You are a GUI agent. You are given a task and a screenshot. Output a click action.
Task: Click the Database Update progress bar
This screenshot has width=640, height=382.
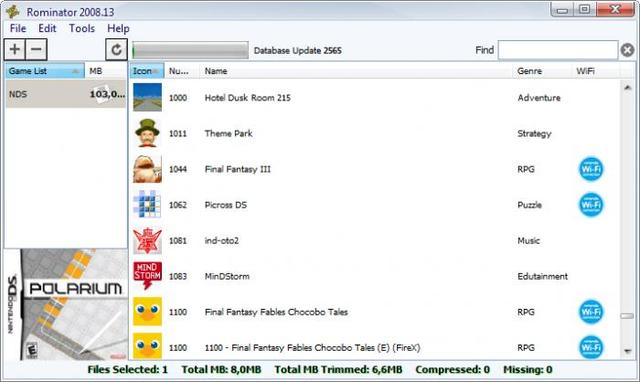[190, 51]
